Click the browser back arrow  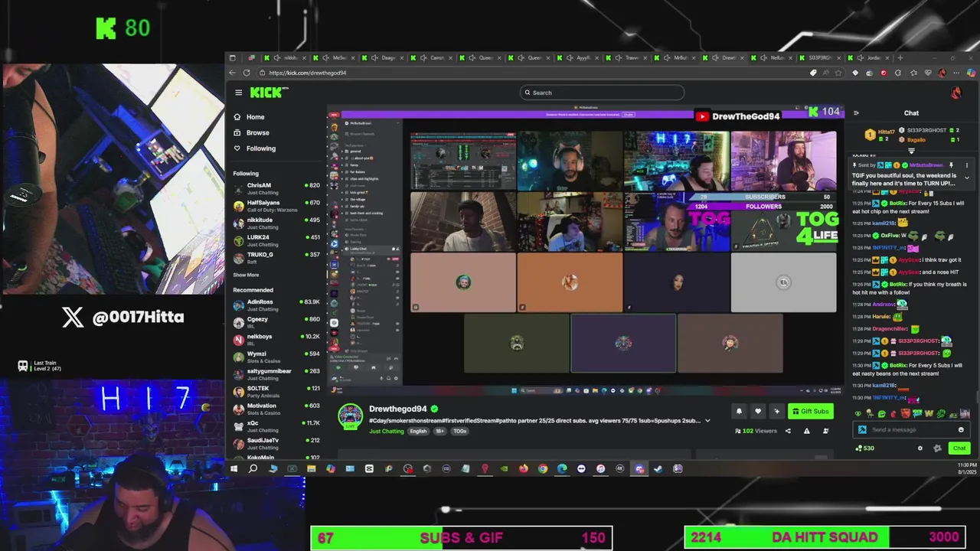[233, 73]
